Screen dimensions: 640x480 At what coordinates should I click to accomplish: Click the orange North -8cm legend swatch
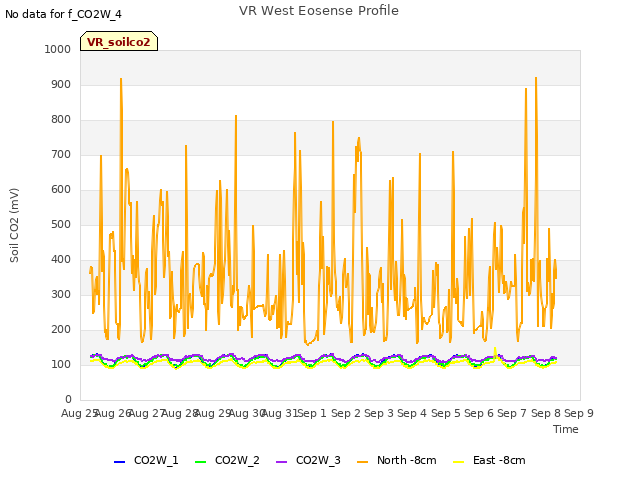coord(362,461)
